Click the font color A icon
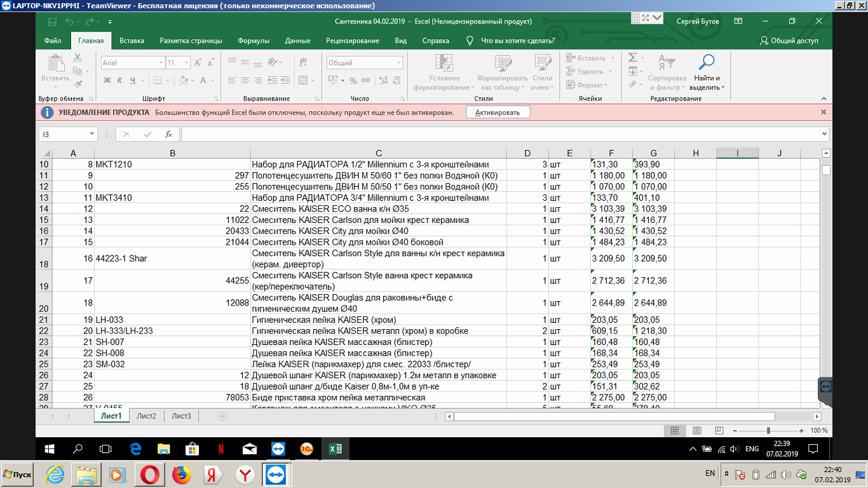 (203, 80)
